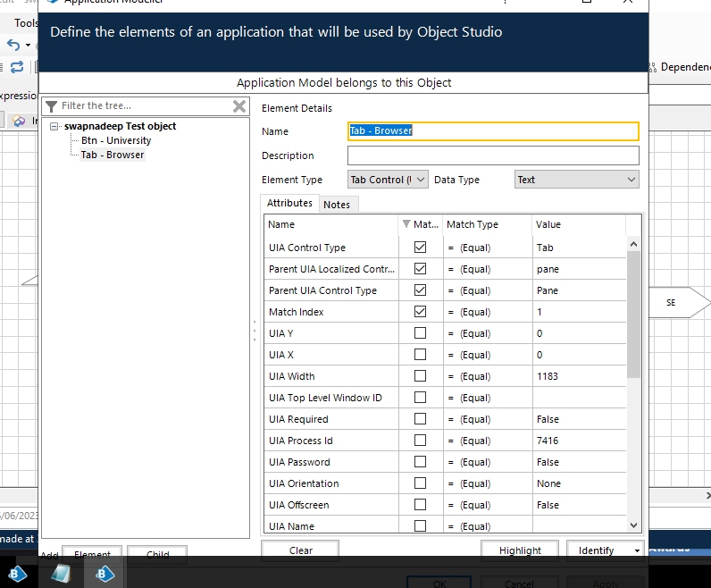Enable the UIA Width match checkbox
This screenshot has width=711, height=588.
[420, 376]
